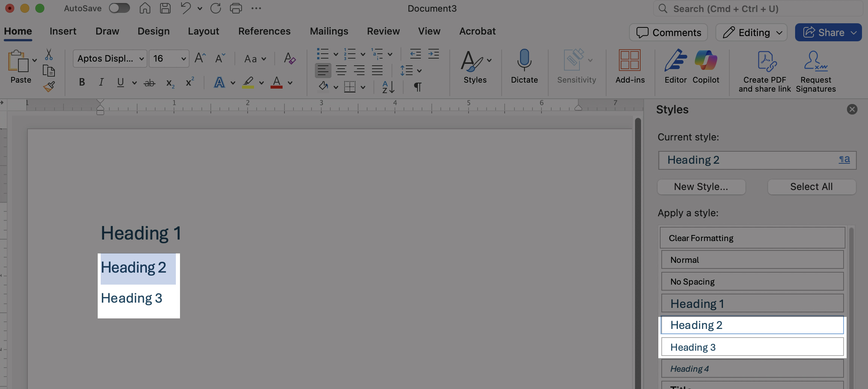Open the References tab
Image resolution: width=868 pixels, height=389 pixels.
pos(264,31)
